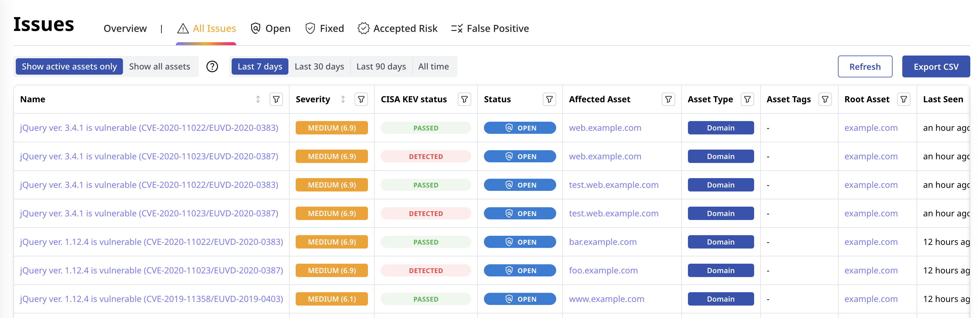Open the Asset Tags filter icon
Viewport: 980px width, 318px height.
click(x=825, y=99)
